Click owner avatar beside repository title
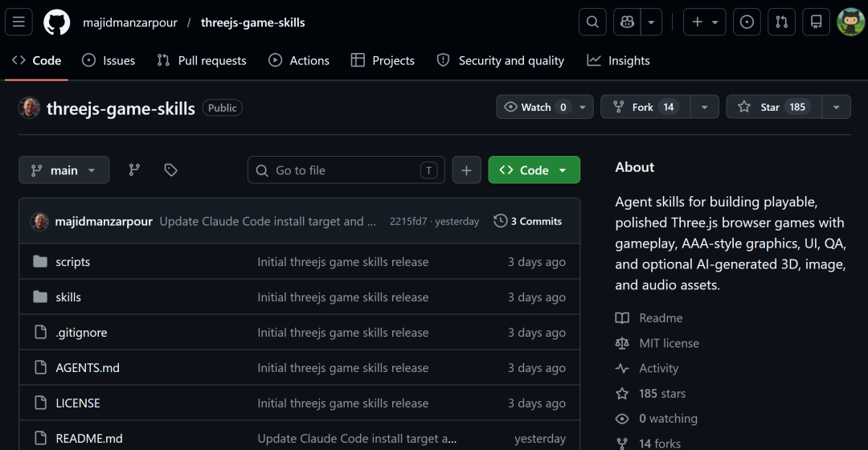868x450 pixels. pyautogui.click(x=30, y=108)
